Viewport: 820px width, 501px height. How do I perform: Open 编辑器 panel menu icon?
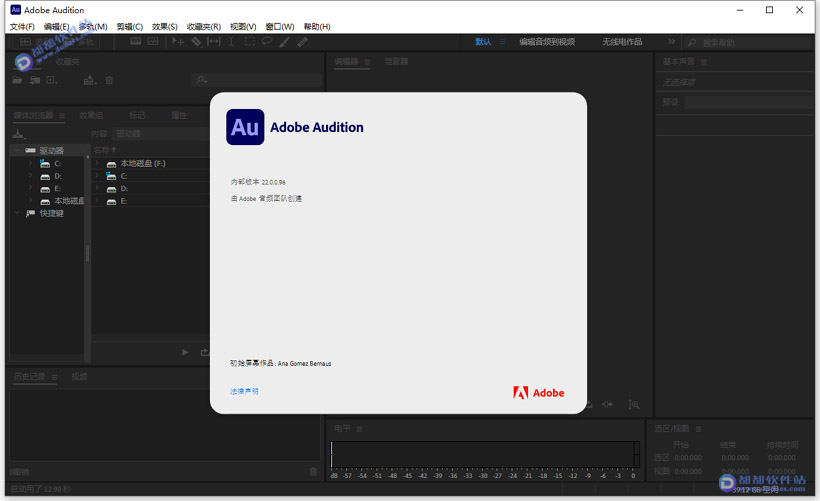[x=367, y=62]
